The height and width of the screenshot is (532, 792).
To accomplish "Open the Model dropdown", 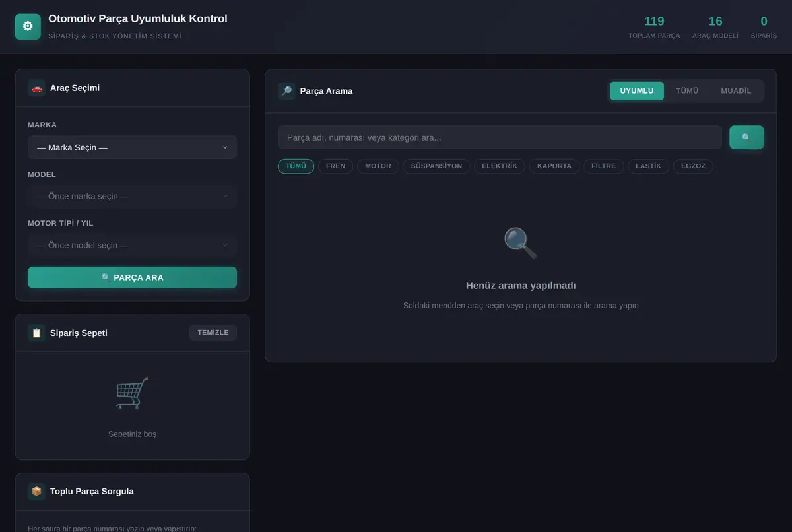I will coord(132,196).
